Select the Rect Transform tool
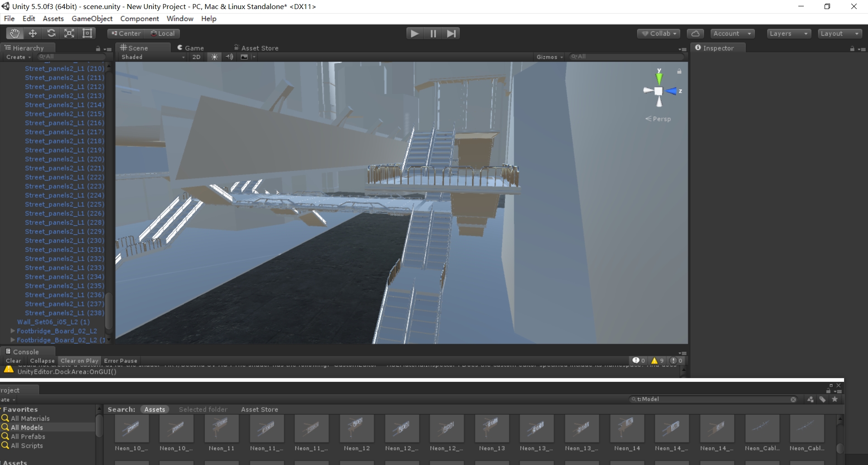 87,33
